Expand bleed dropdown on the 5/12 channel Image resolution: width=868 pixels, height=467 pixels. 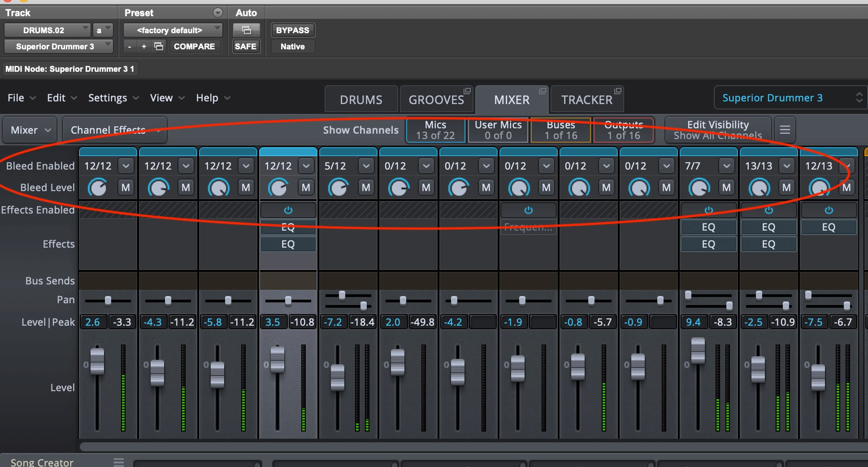[x=366, y=166]
